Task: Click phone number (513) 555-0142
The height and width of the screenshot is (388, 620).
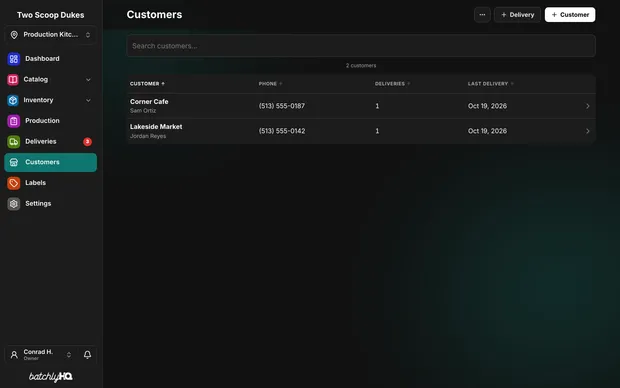Action: [x=282, y=131]
